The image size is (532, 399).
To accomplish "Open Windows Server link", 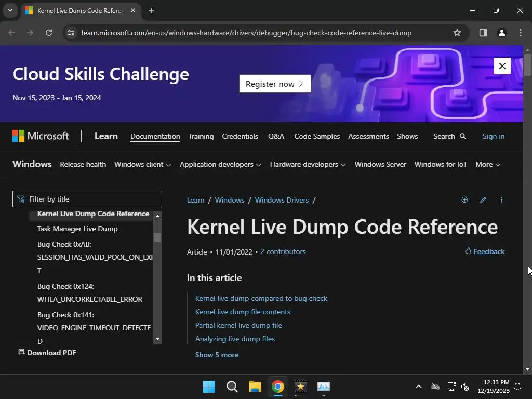I will coord(380,164).
